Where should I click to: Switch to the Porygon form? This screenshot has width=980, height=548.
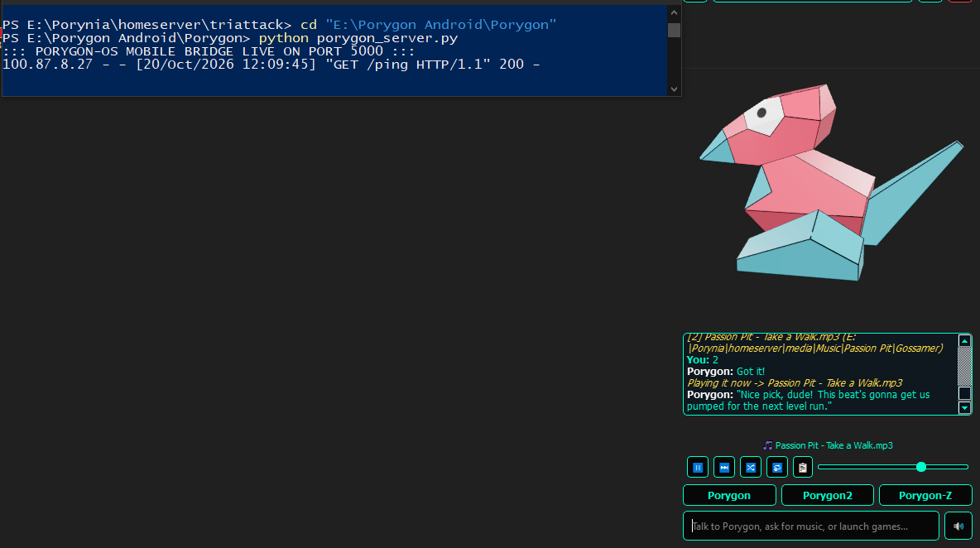(x=729, y=495)
